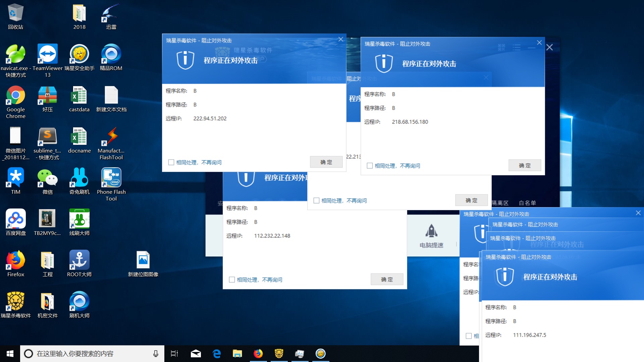Click 确定 in the 218.68.156.180 alert
Image resolution: width=644 pixels, height=362 pixels.
click(x=525, y=166)
